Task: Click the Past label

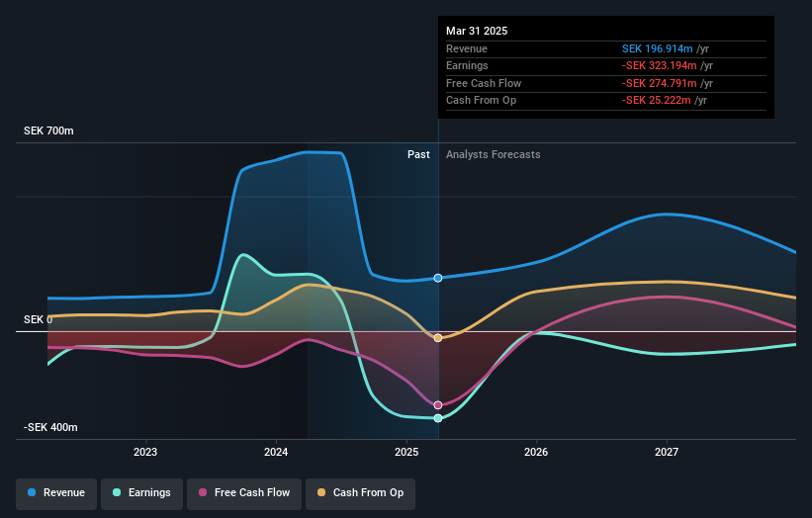Action: tap(418, 155)
